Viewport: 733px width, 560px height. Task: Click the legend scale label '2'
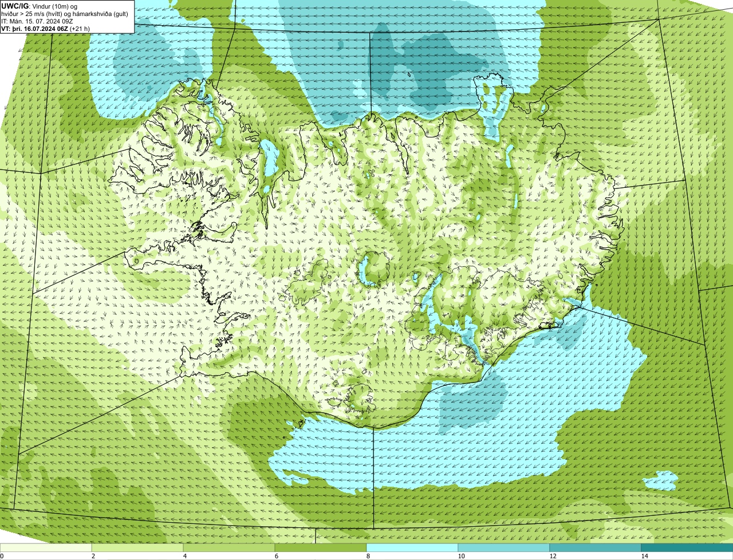coord(93,556)
